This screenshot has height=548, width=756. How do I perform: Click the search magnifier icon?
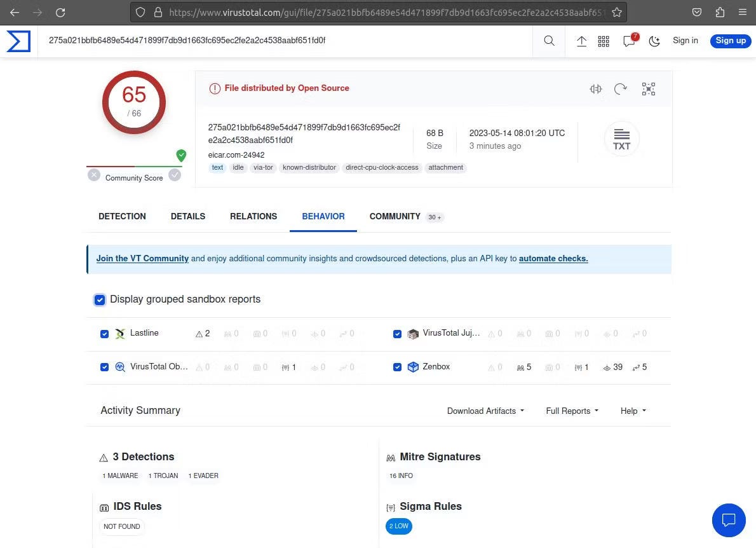(549, 41)
